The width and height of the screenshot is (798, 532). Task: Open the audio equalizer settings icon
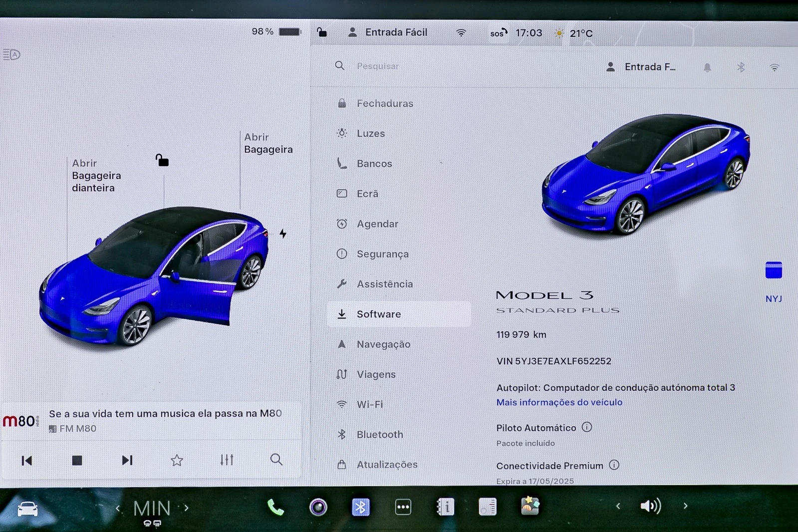click(x=227, y=460)
